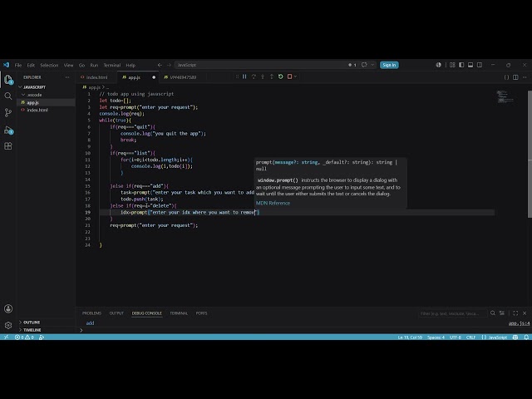Click the debug Step Into button
This screenshot has height=399, width=532.
coord(263,76)
